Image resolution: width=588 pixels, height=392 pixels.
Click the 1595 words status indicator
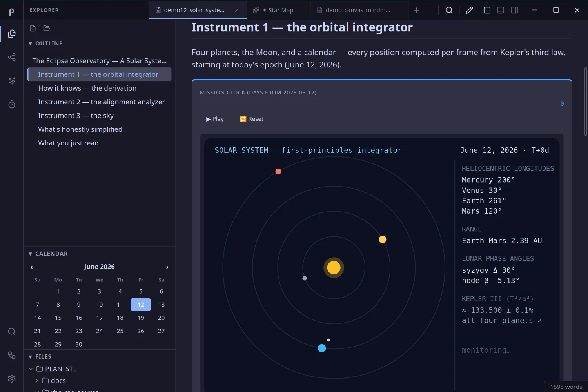coord(566,387)
